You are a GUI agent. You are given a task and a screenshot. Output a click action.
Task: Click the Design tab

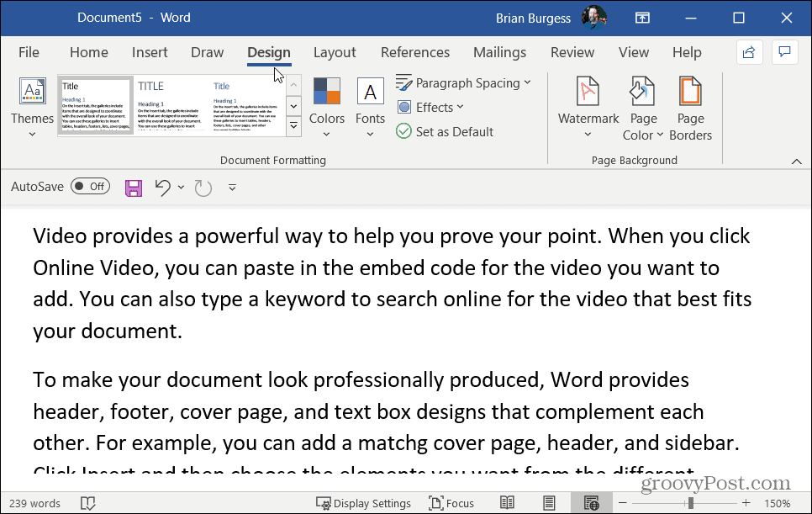[x=269, y=52]
